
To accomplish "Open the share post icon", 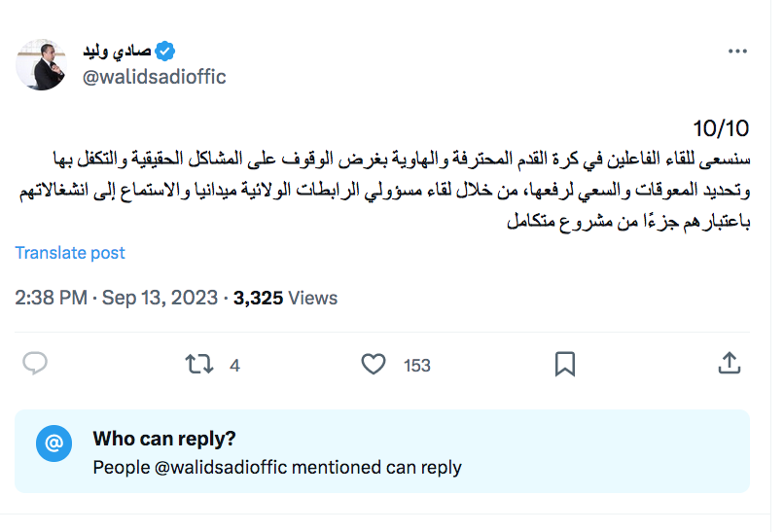I will pyautogui.click(x=729, y=364).
